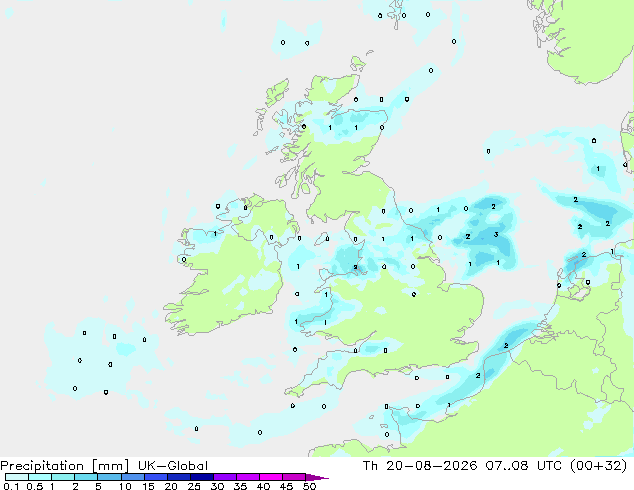Click the "0.1" legend scale label

(11, 486)
